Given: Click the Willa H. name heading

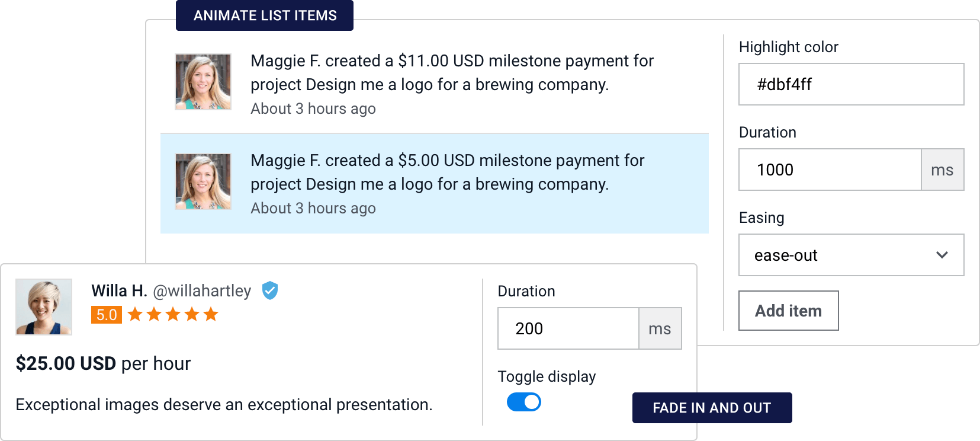Looking at the screenshot, I should 119,291.
